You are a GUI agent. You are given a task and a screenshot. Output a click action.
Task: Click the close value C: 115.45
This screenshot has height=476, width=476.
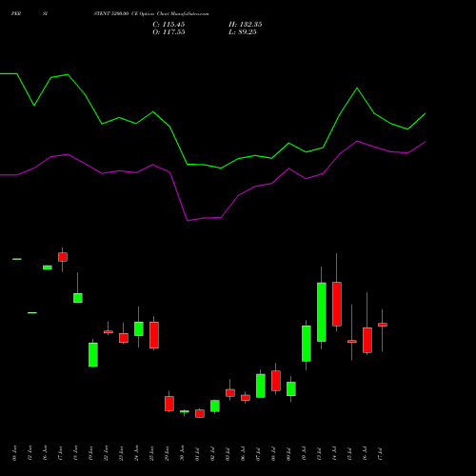tap(169, 25)
